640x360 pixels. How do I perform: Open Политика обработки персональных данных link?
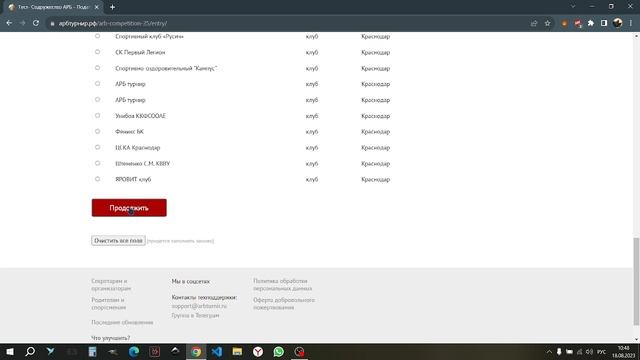click(282, 284)
